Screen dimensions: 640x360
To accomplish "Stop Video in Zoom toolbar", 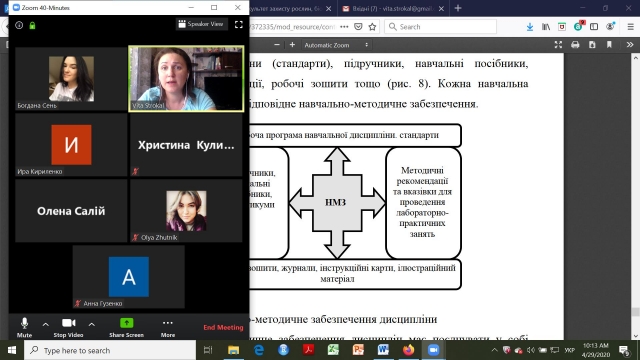I will point(68,328).
